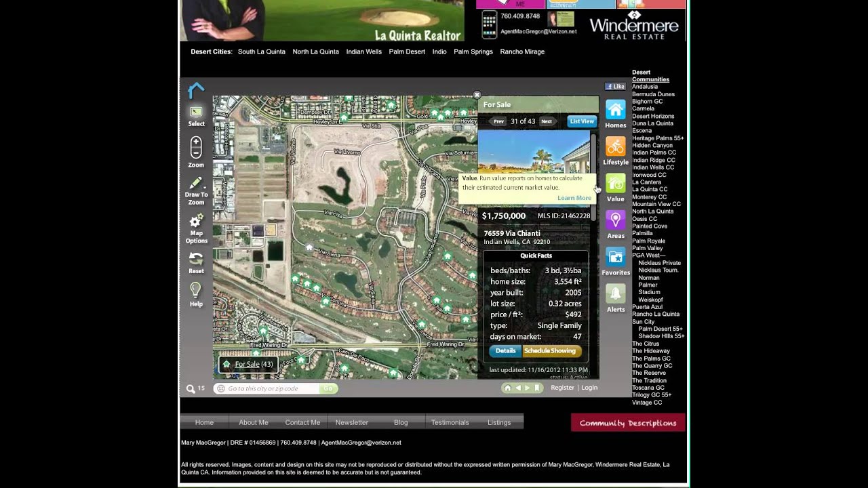Go forward with the right arrow in navigation pill

coord(527,388)
